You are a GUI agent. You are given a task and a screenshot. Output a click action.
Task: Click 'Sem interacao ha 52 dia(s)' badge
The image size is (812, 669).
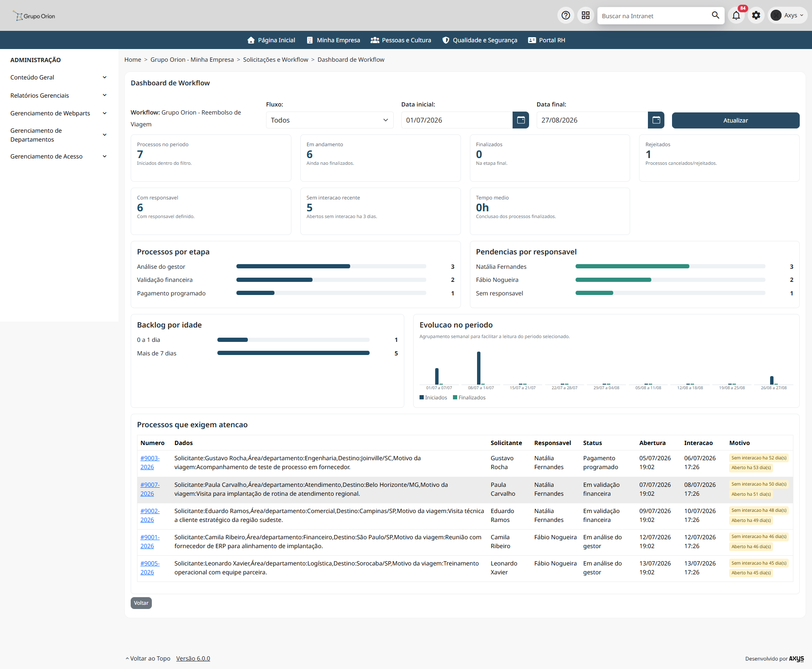point(759,458)
